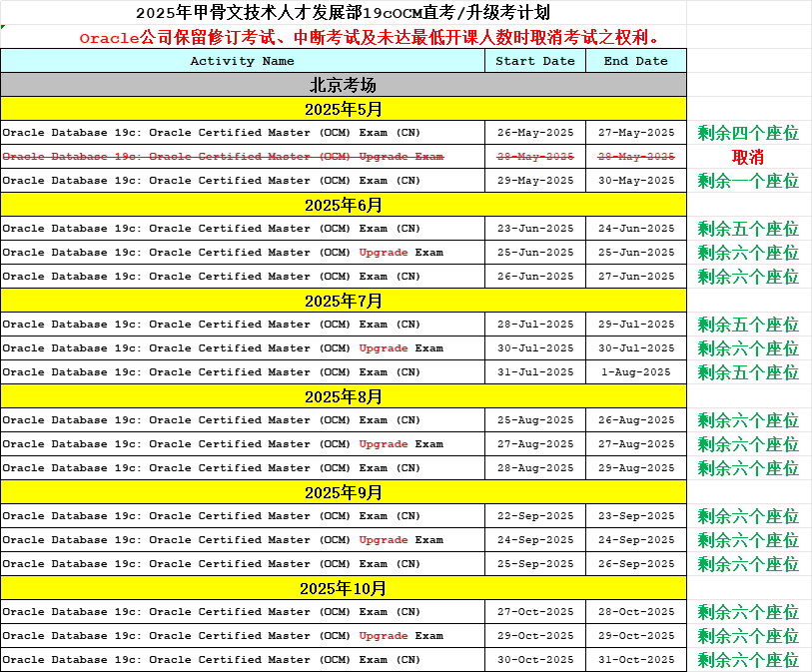Click the 26-May-2025 start date cell
This screenshot has width=812, height=672.
tap(535, 133)
